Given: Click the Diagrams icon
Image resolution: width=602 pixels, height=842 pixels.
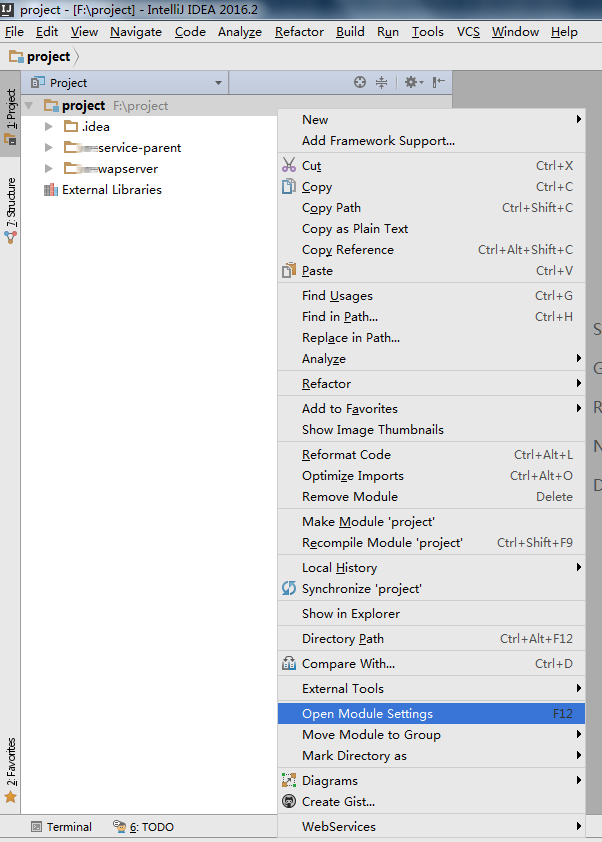Looking at the screenshot, I should tap(289, 780).
